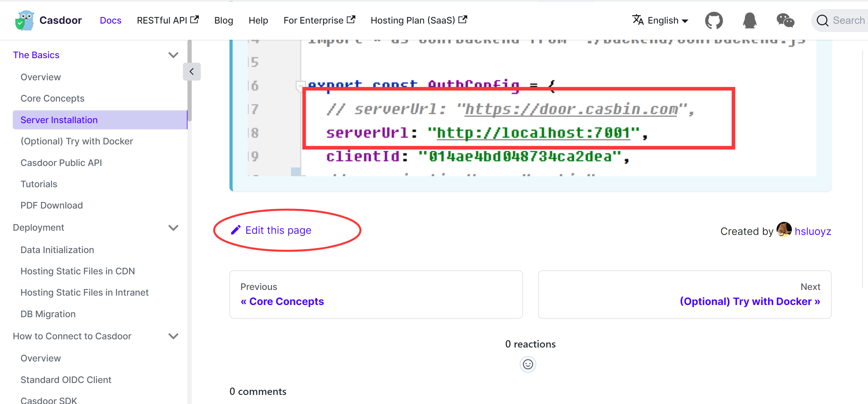Click the search magnifier icon
This screenshot has width=868, height=404.
tap(823, 20)
